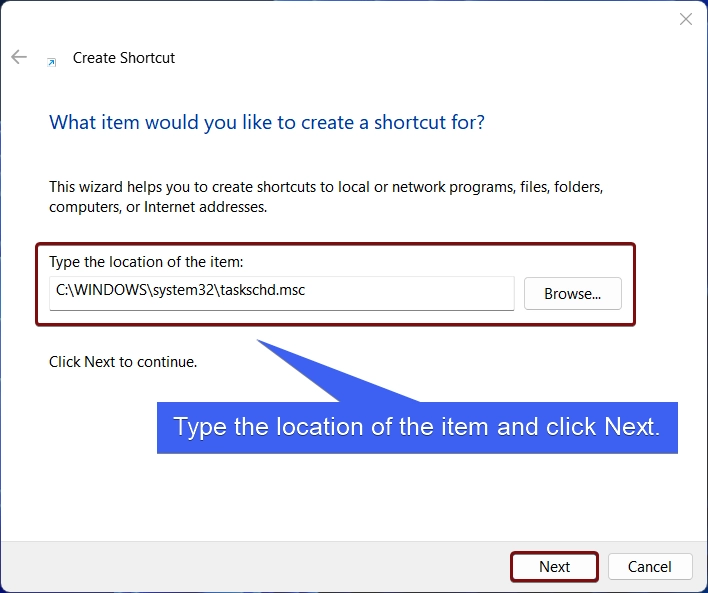708x593 pixels.
Task: Close the Create Shortcut dialog
Action: tap(685, 19)
